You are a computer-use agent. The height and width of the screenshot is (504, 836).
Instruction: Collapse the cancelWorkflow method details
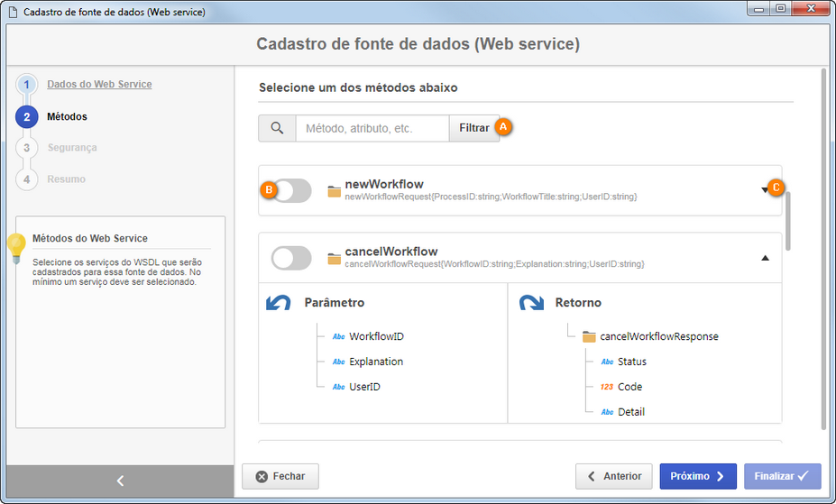(x=765, y=258)
